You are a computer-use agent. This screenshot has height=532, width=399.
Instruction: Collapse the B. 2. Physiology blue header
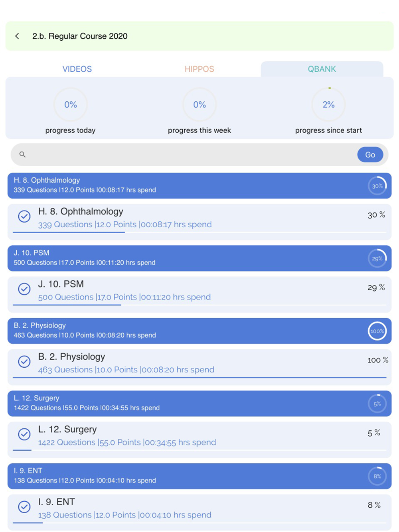pos(199,331)
